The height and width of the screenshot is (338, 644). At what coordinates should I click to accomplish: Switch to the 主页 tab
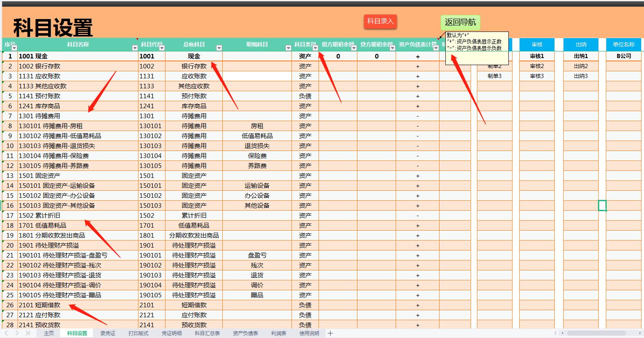coord(48,333)
